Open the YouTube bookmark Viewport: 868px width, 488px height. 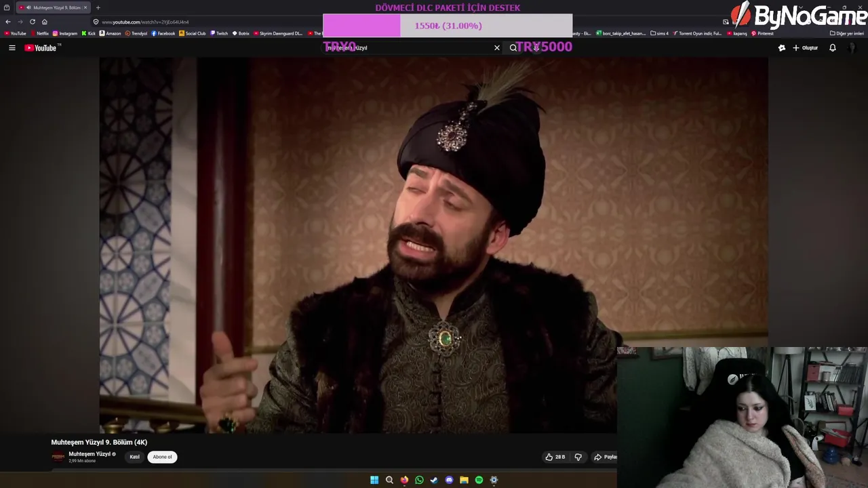pos(15,33)
